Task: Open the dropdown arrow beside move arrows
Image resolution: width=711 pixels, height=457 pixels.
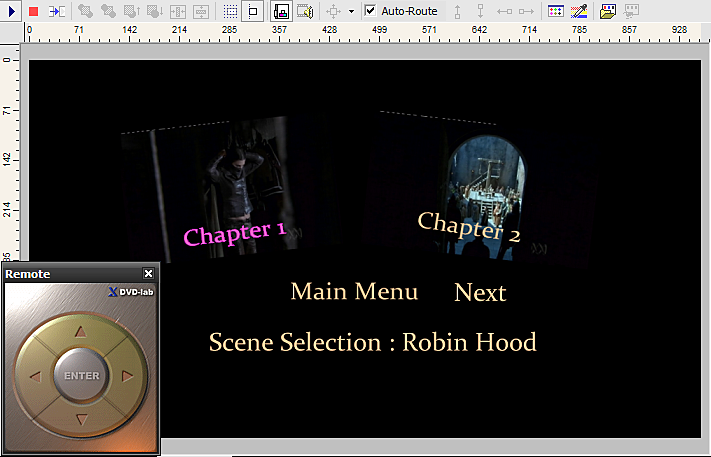Action: click(x=351, y=11)
